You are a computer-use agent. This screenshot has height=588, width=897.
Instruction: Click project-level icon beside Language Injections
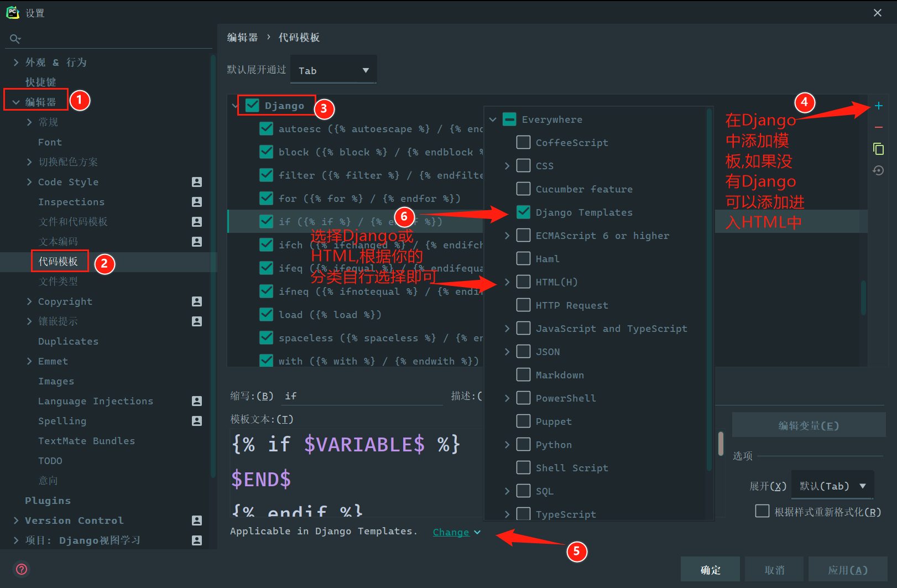tap(197, 401)
